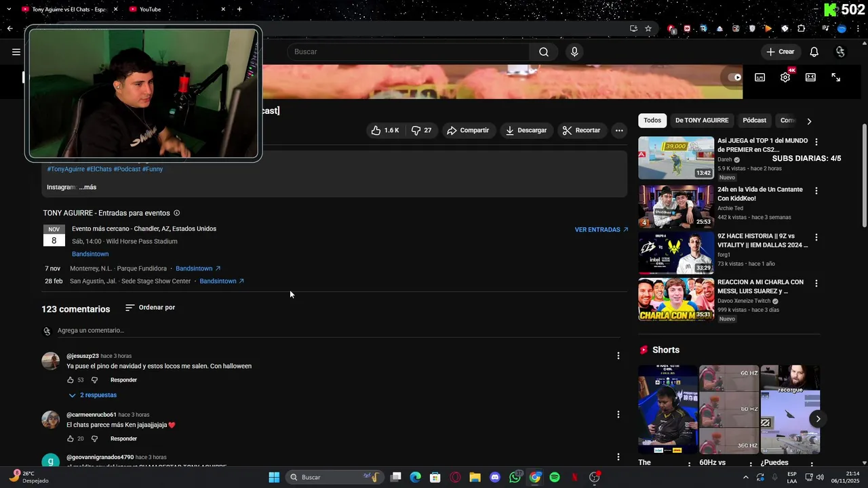Open VER ENTRADAS tickets link
868x488 pixels.
pos(601,230)
